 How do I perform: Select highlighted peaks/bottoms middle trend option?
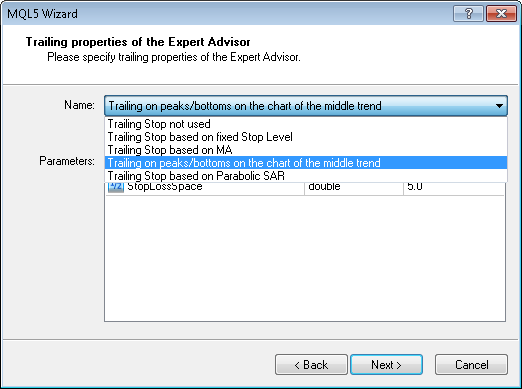(306, 163)
